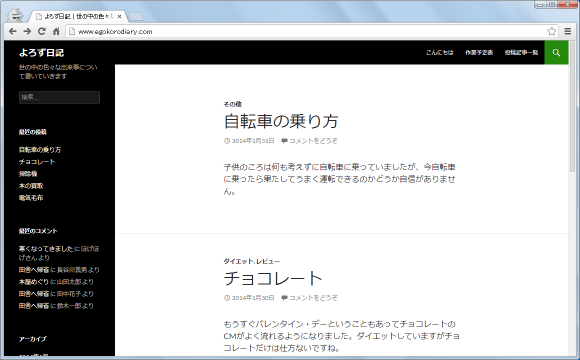The image size is (580, 360).
Task: Select the 作業予定表 menu item
Action: (479, 53)
